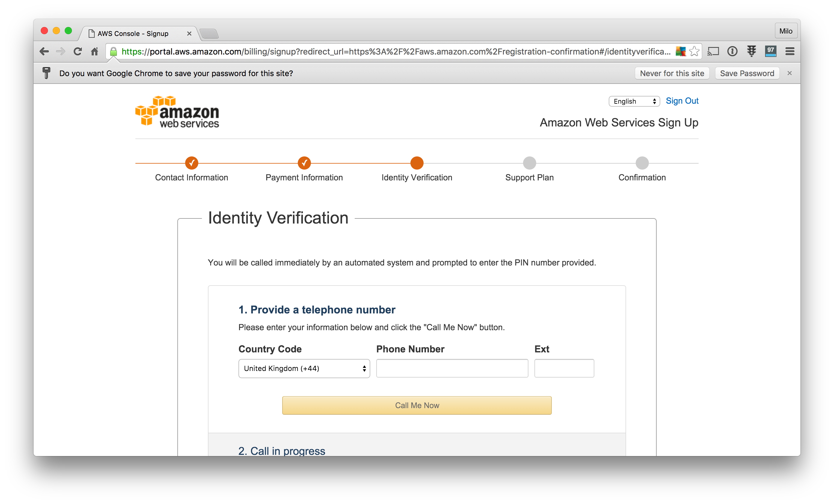Open the English language selector
Viewport: 834px width, 504px height.
634,101
